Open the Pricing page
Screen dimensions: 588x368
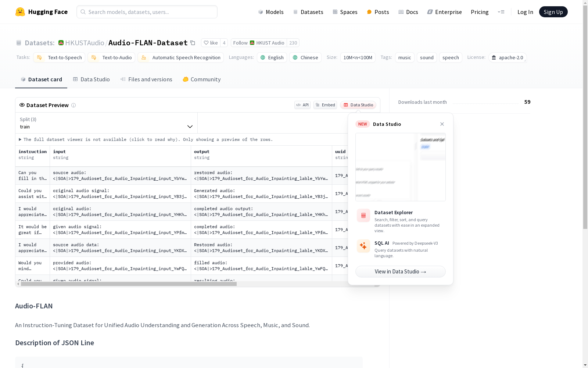tap(480, 12)
